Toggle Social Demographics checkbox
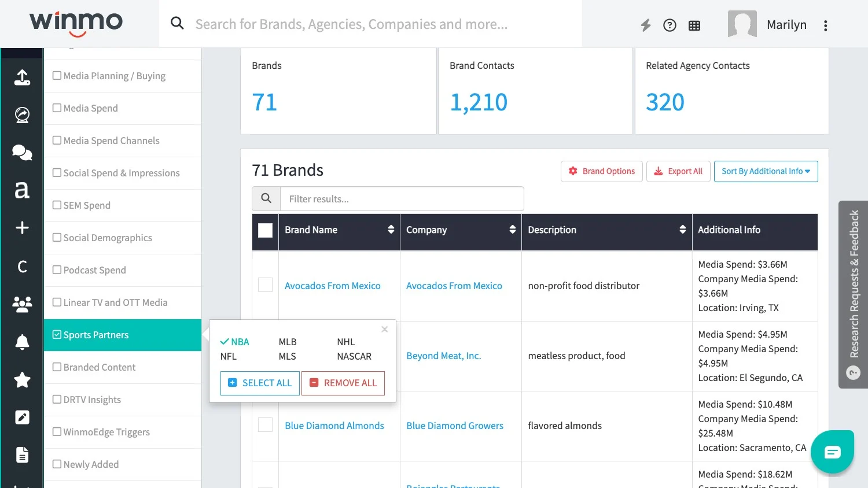This screenshot has height=488, width=868. point(57,237)
